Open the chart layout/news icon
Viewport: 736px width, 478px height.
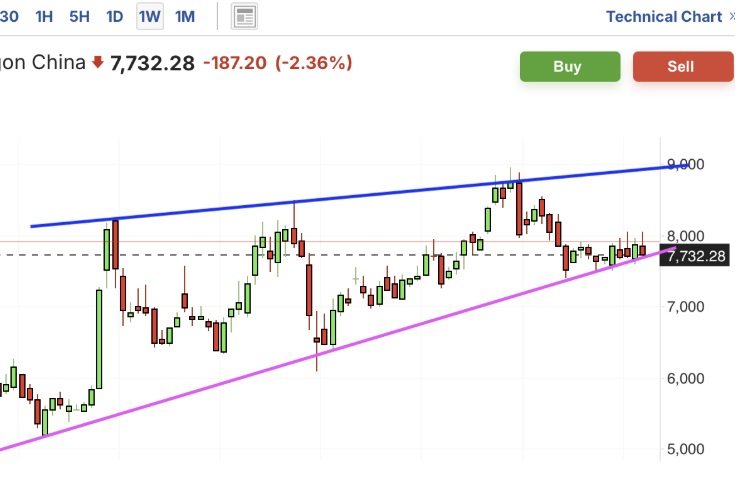[x=244, y=16]
